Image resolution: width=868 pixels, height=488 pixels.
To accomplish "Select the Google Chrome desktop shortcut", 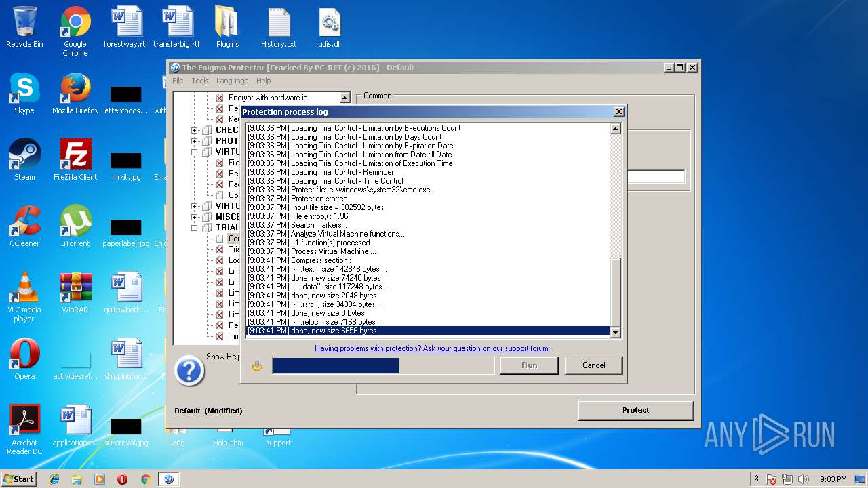I will click(75, 31).
